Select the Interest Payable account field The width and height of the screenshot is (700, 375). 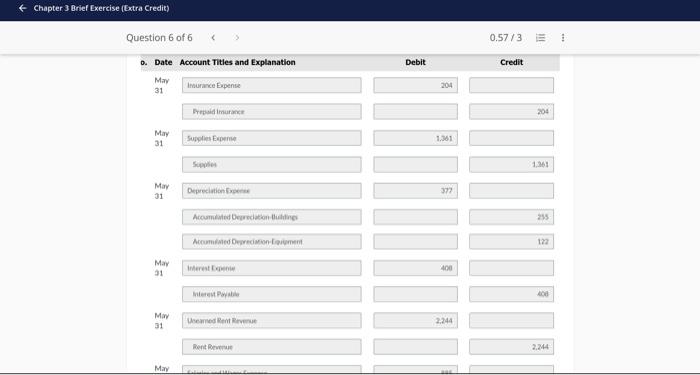271,294
